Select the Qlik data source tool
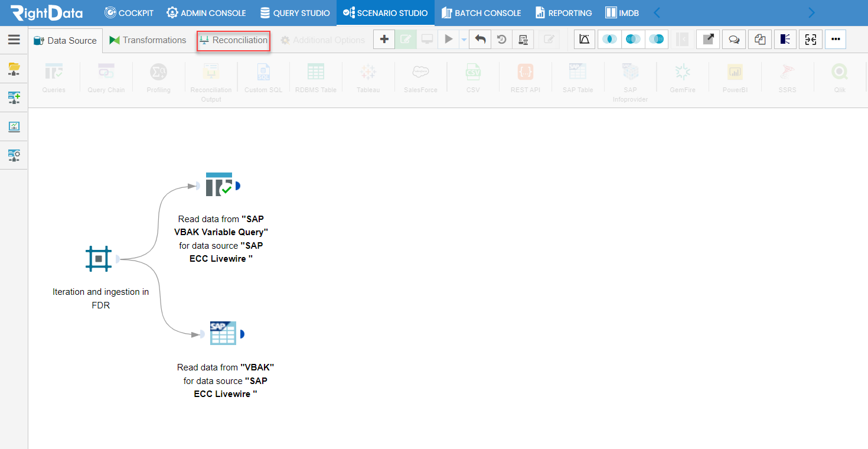The width and height of the screenshot is (868, 449). click(x=840, y=78)
